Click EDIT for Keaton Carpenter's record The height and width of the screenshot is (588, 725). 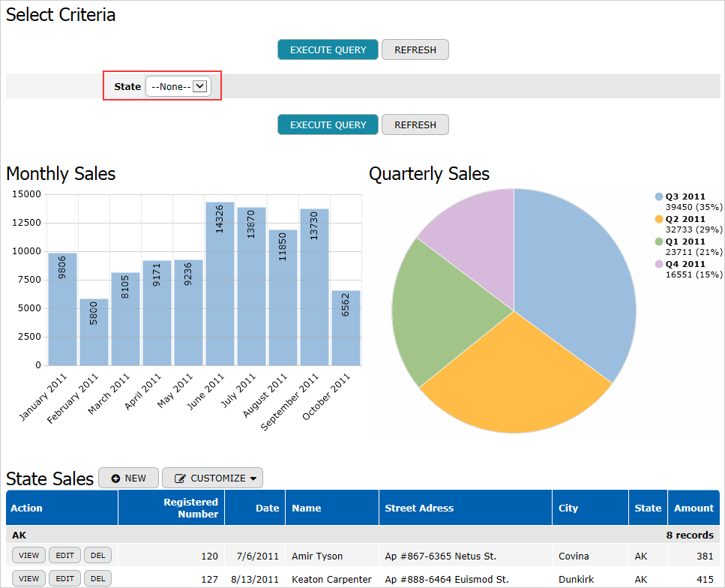(x=64, y=578)
